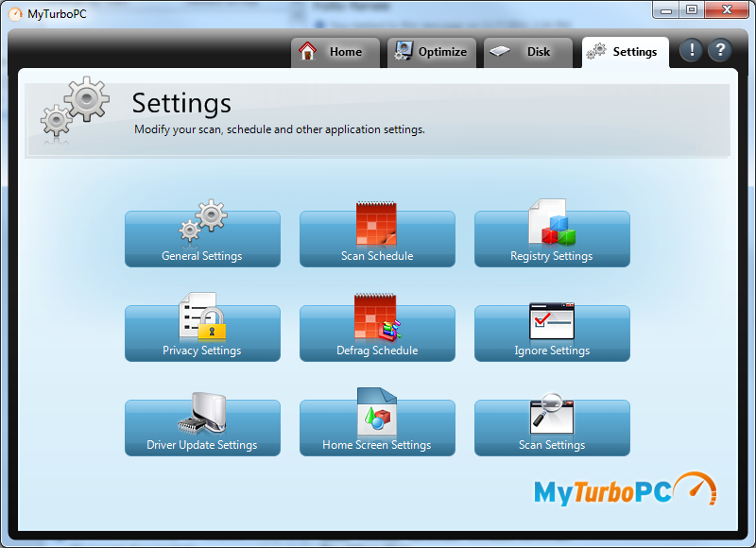756x548 pixels.
Task: Close the MyTurboPC window
Action: click(727, 9)
